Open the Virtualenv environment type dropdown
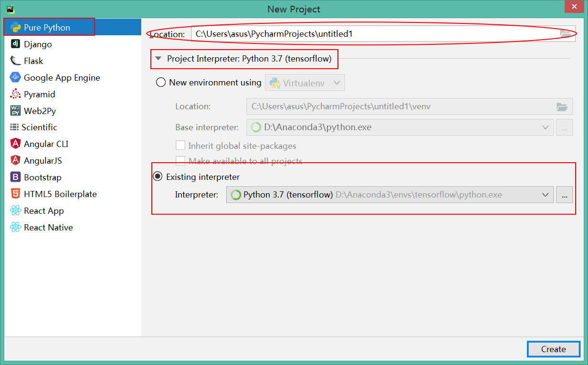 [304, 83]
